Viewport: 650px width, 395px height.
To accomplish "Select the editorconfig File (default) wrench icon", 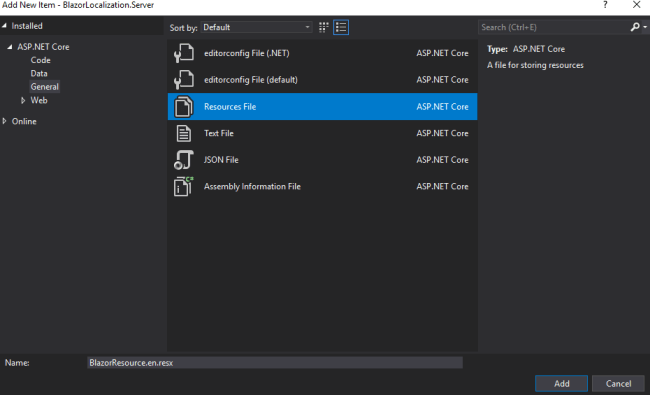I will click(x=184, y=80).
